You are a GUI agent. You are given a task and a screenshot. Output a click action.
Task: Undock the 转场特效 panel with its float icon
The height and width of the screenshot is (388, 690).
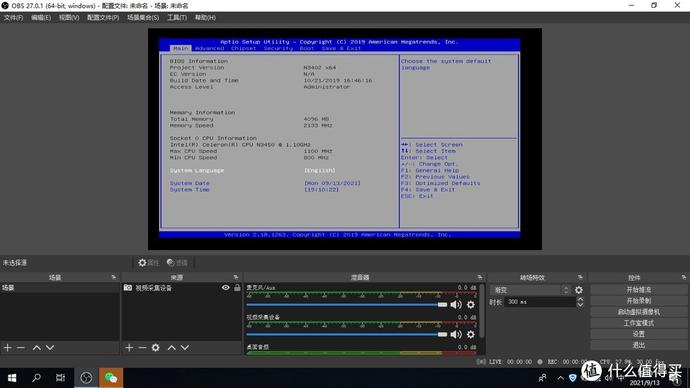click(x=580, y=277)
